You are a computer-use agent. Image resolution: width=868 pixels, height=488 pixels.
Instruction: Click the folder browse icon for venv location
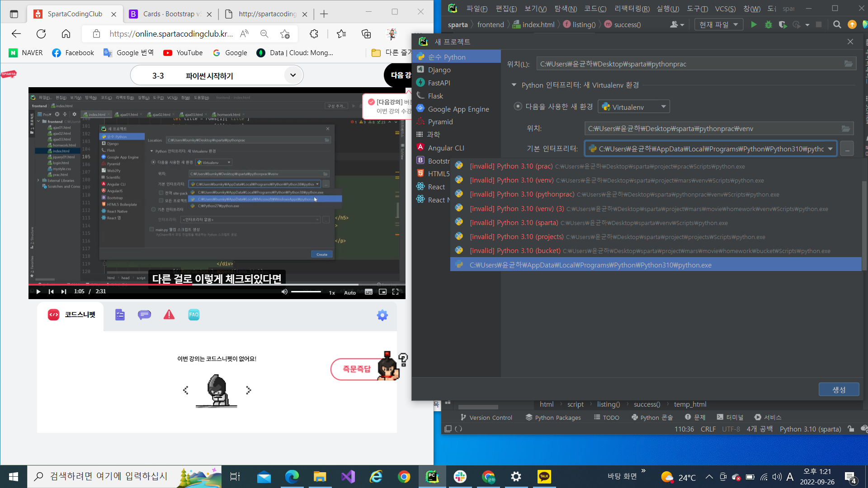pyautogui.click(x=845, y=129)
